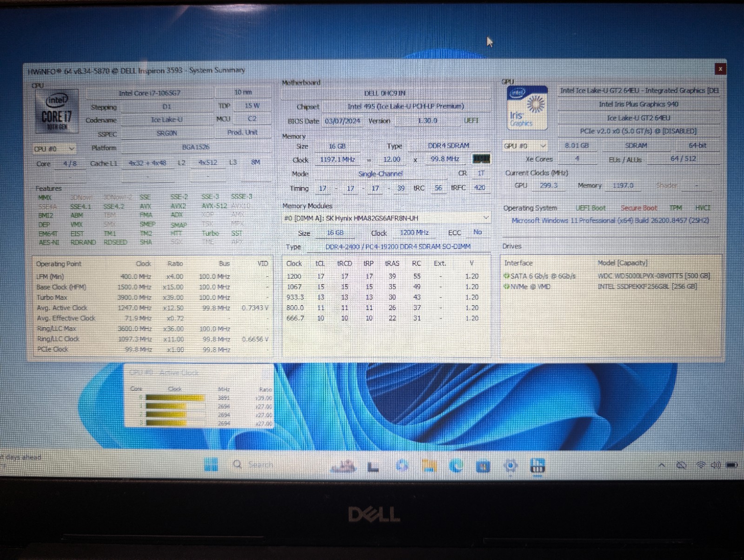
Task: Click the dark memory chip icon beside 99.8 MHz
Action: (x=481, y=159)
